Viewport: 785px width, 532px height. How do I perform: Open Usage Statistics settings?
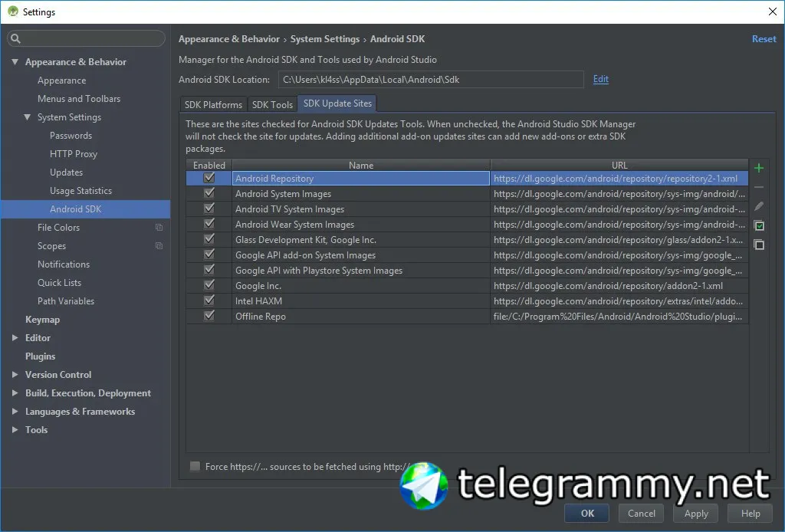(80, 191)
